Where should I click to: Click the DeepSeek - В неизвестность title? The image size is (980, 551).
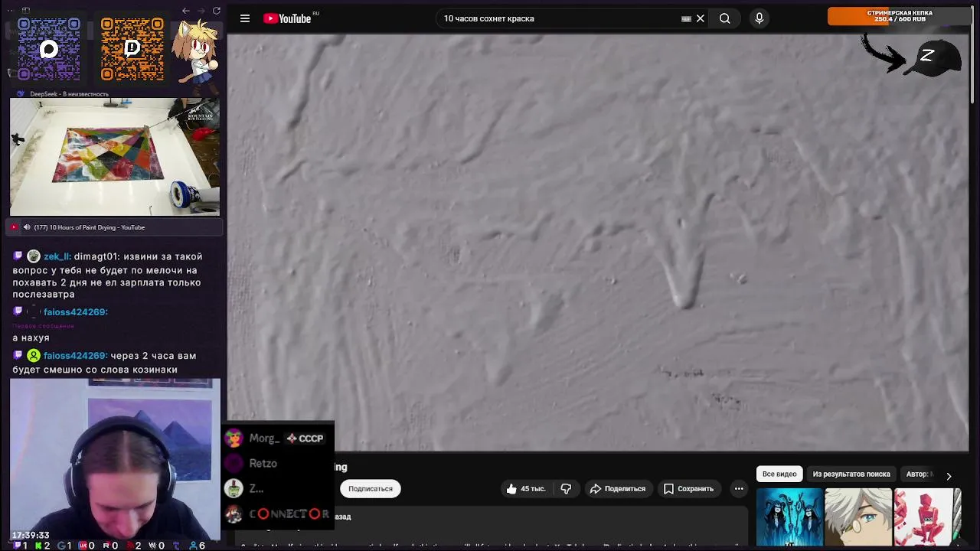69,94
